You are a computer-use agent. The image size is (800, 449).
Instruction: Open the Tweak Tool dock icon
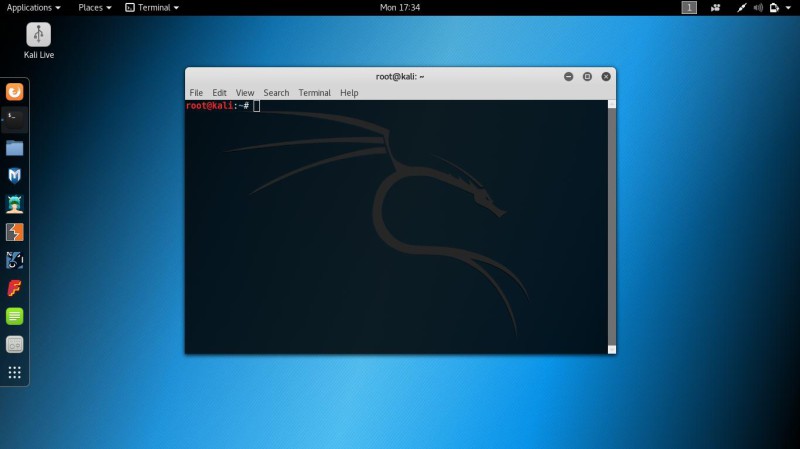click(x=14, y=344)
